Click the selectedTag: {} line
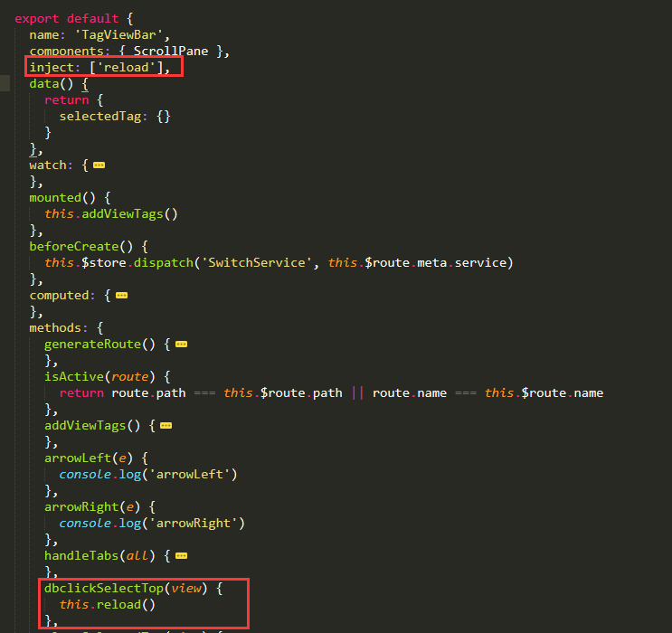 (115, 117)
